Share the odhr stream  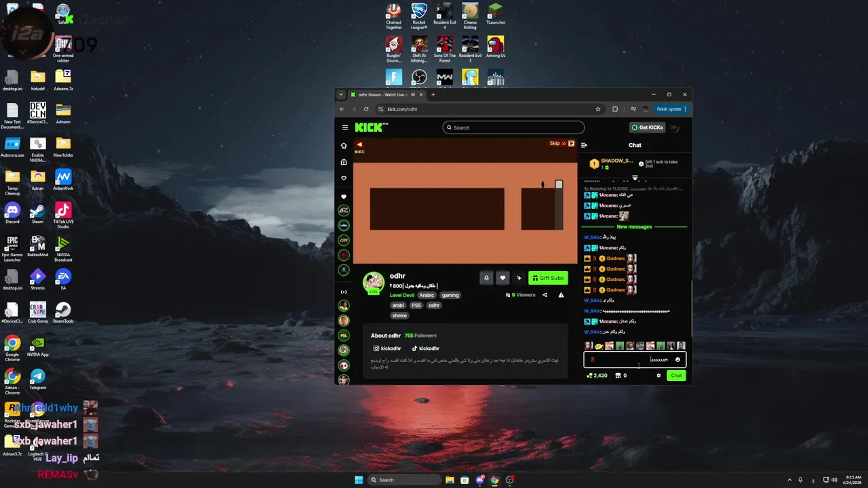(545, 295)
